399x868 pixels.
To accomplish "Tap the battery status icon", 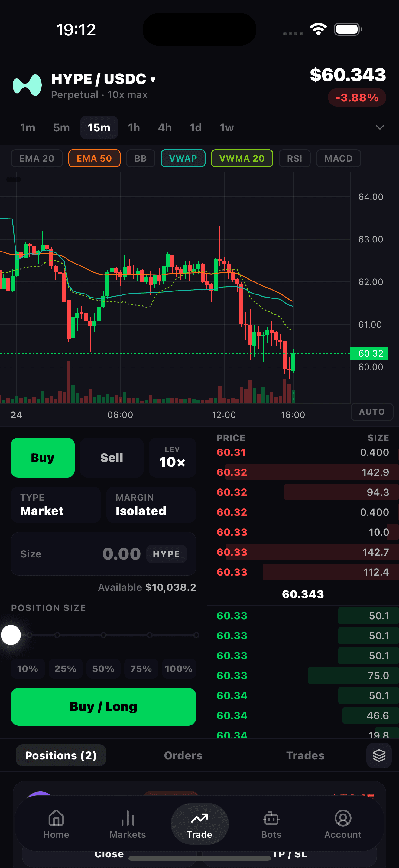I will pos(348,29).
